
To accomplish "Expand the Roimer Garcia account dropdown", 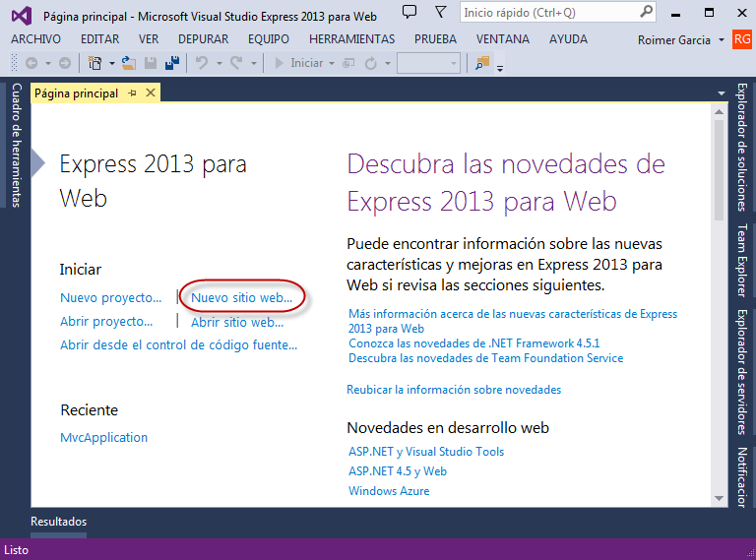I will pos(722,40).
